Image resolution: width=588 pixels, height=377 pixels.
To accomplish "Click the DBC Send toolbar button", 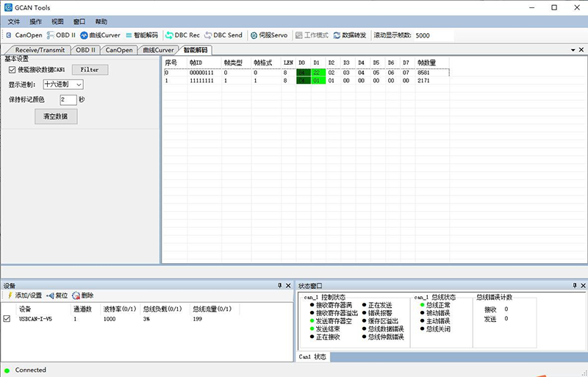I will [223, 35].
